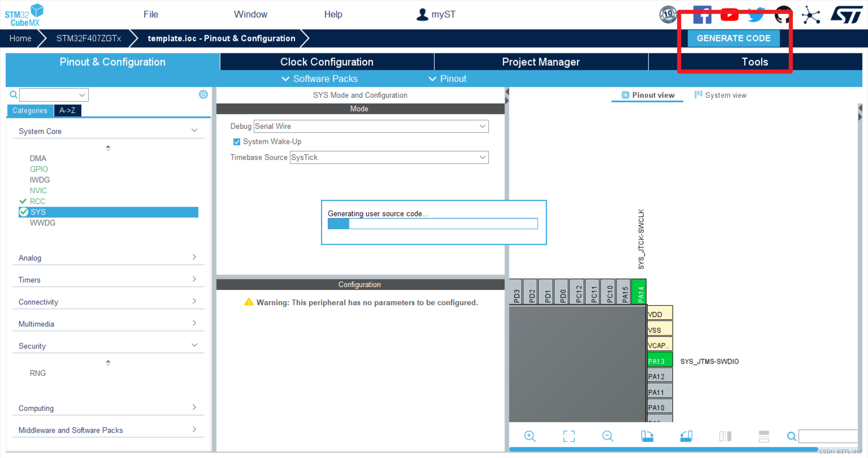Switch to A->Z sorting tab
The image size is (868, 458).
pos(67,110)
